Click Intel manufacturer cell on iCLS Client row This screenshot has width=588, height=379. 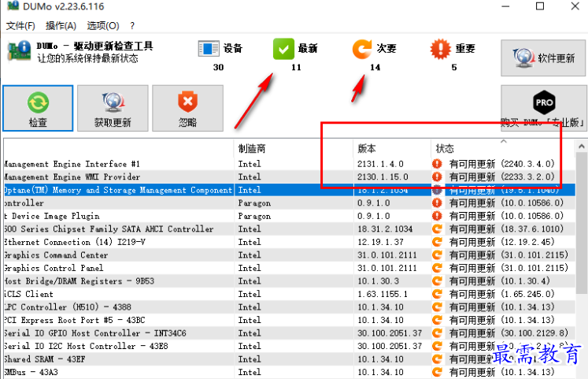pyautogui.click(x=250, y=294)
